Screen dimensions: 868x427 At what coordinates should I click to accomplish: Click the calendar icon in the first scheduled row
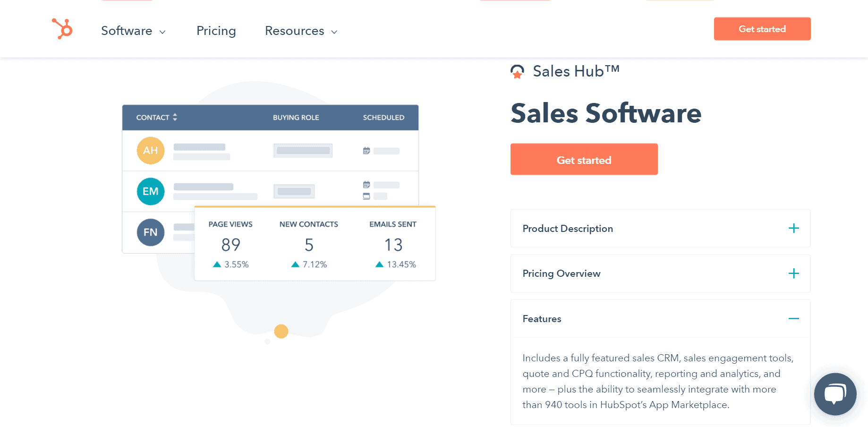click(366, 150)
